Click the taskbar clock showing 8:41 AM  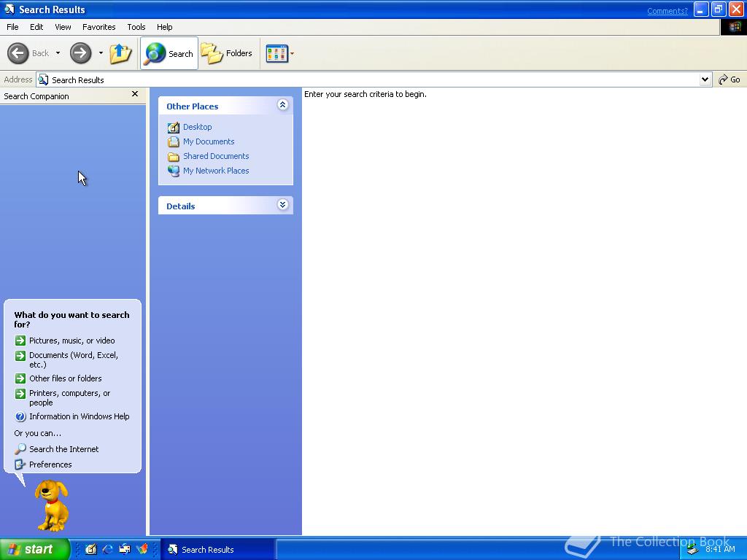pos(720,549)
